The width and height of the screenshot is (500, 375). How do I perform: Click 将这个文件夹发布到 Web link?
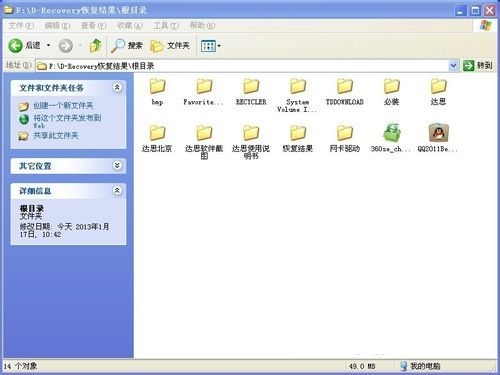click(x=67, y=121)
